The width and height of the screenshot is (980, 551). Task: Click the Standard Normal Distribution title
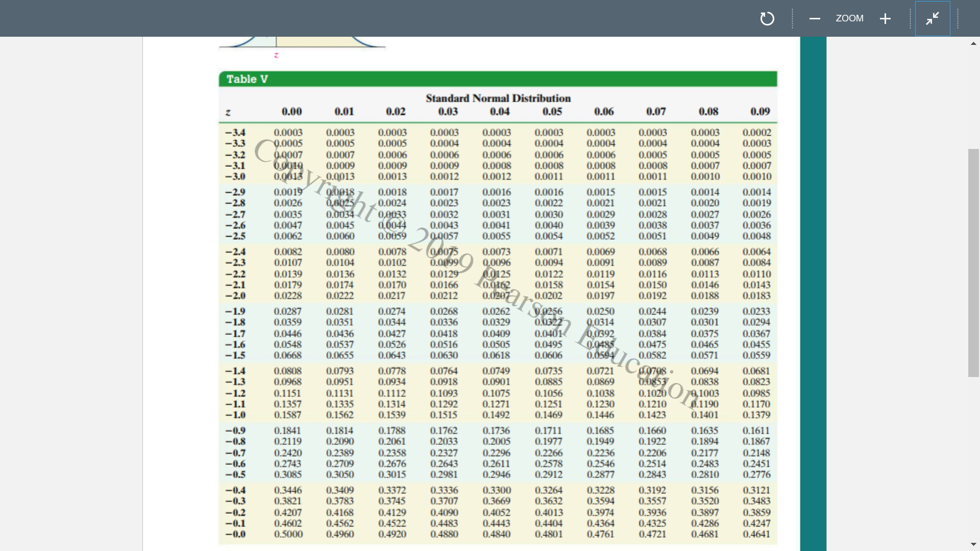(x=498, y=98)
